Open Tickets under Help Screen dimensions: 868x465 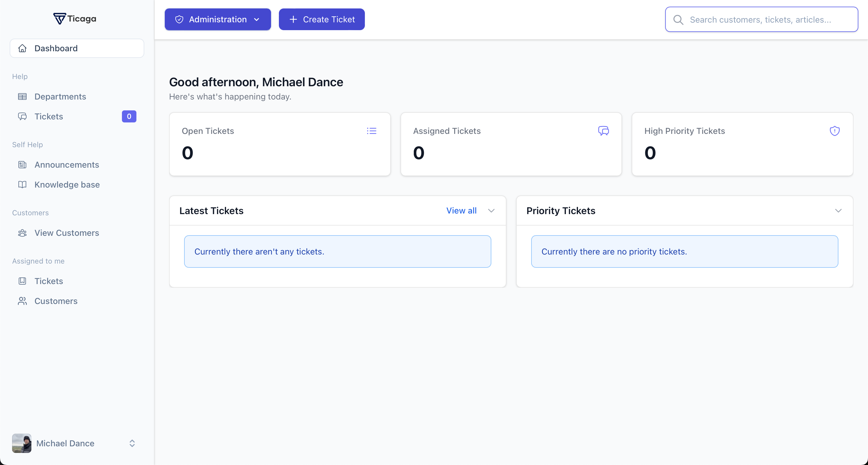tap(77, 116)
